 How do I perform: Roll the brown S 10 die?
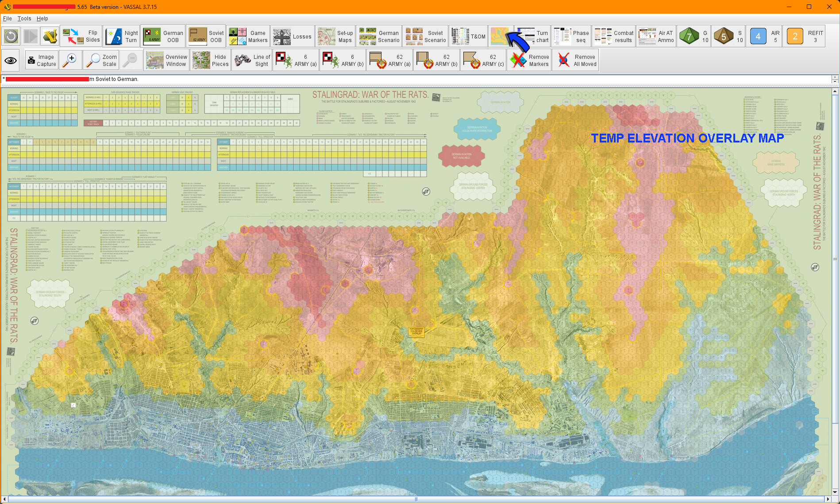tap(728, 36)
